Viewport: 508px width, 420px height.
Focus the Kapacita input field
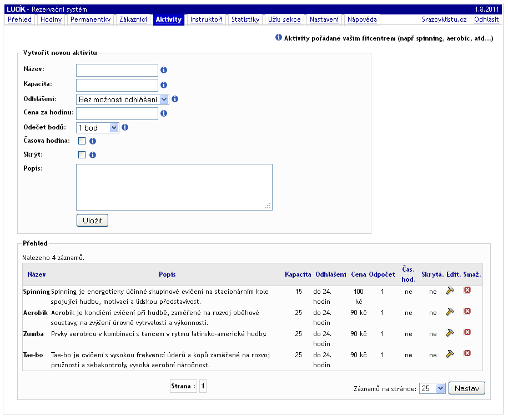click(x=117, y=85)
